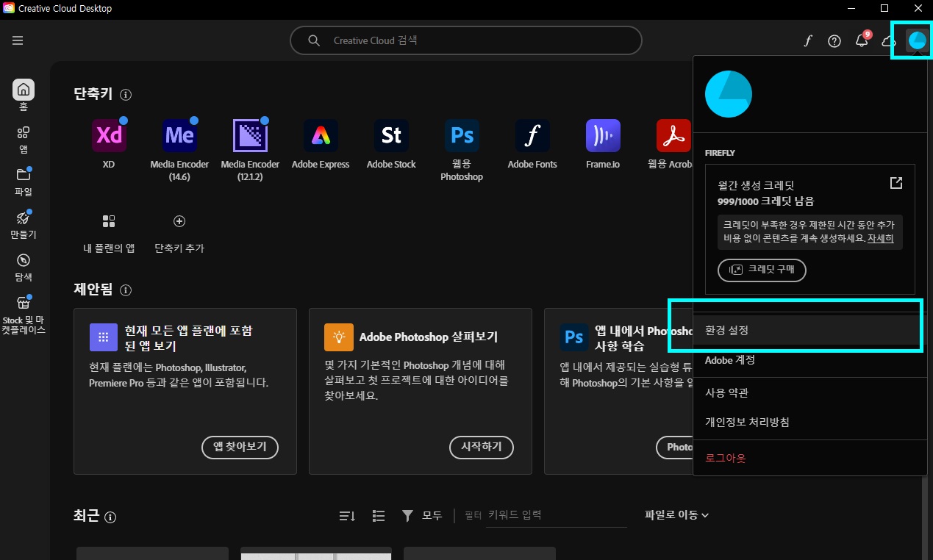Select 만들기 in the left sidebar

(x=23, y=224)
